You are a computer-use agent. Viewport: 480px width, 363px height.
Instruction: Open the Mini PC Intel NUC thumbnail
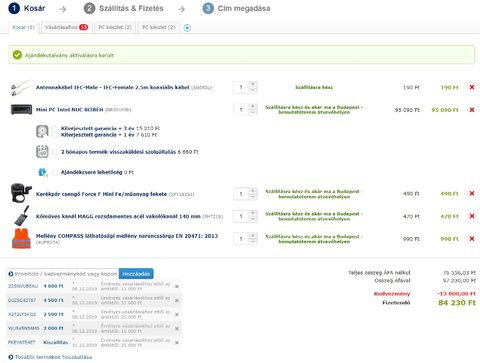pos(21,109)
